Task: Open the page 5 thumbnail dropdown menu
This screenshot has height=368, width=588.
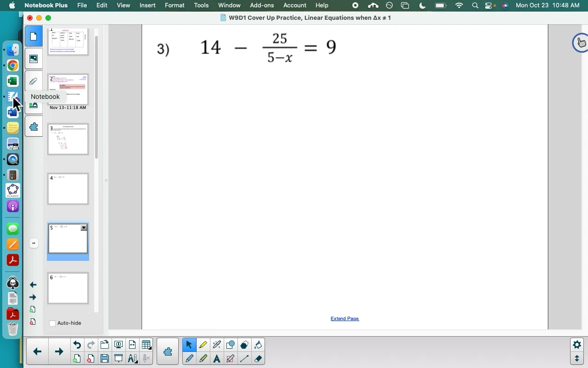Action: click(84, 228)
